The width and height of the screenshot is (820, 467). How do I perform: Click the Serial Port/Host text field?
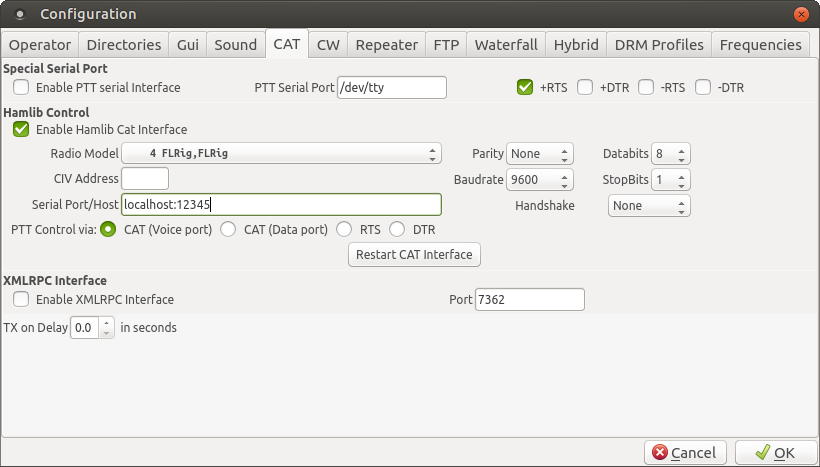click(281, 205)
